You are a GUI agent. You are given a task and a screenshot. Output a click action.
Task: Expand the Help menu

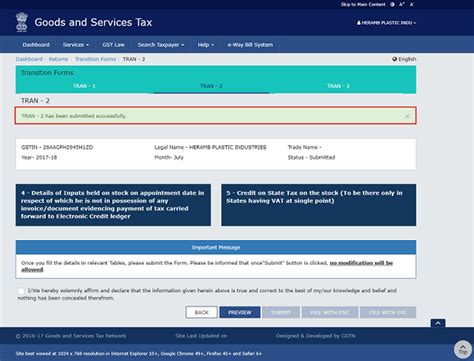(x=205, y=45)
